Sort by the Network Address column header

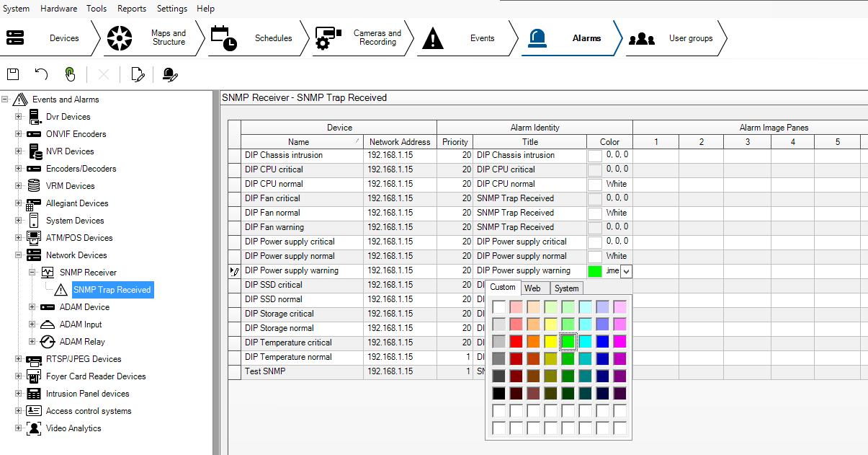pyautogui.click(x=400, y=142)
